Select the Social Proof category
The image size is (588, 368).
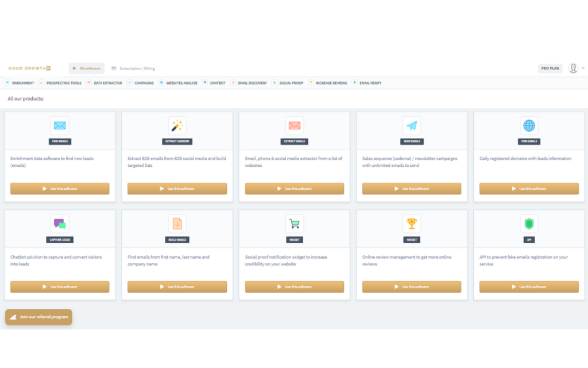288,83
